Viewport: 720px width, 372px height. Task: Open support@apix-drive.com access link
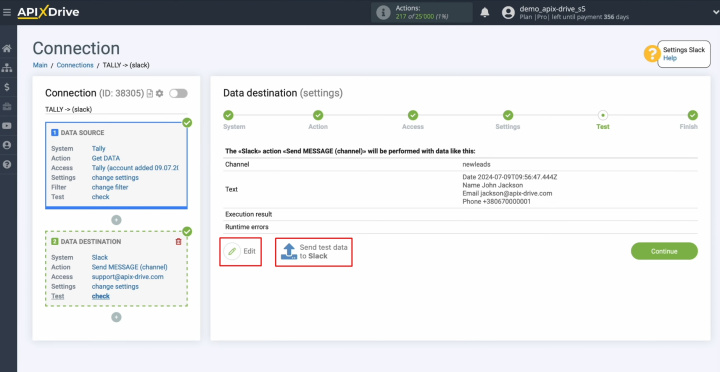coord(128,276)
